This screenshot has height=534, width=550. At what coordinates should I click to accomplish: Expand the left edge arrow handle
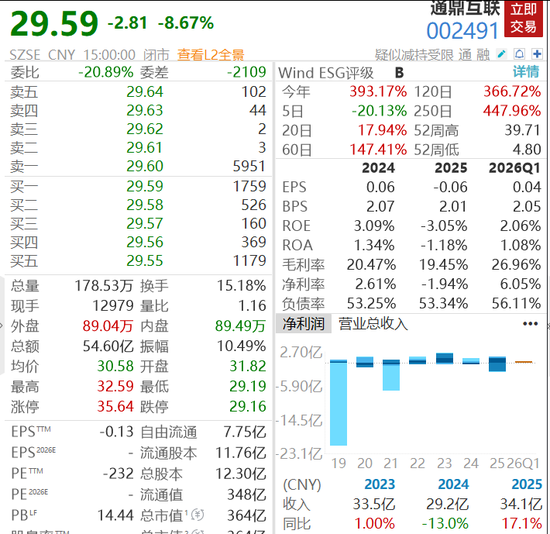point(2,326)
